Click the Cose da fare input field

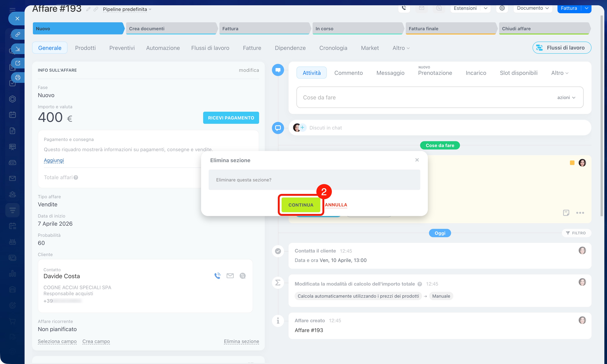(x=417, y=97)
